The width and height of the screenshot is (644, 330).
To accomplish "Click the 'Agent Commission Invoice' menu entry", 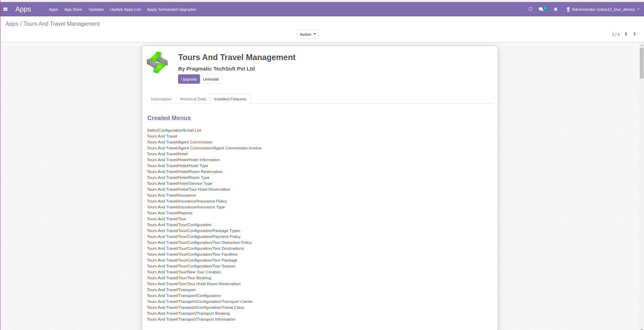I will 204,148.
